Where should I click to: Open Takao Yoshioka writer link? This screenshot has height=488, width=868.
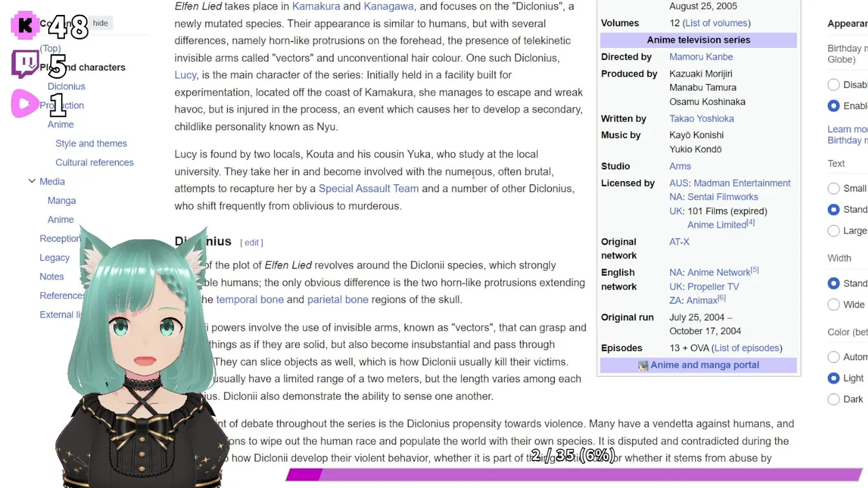(x=702, y=119)
